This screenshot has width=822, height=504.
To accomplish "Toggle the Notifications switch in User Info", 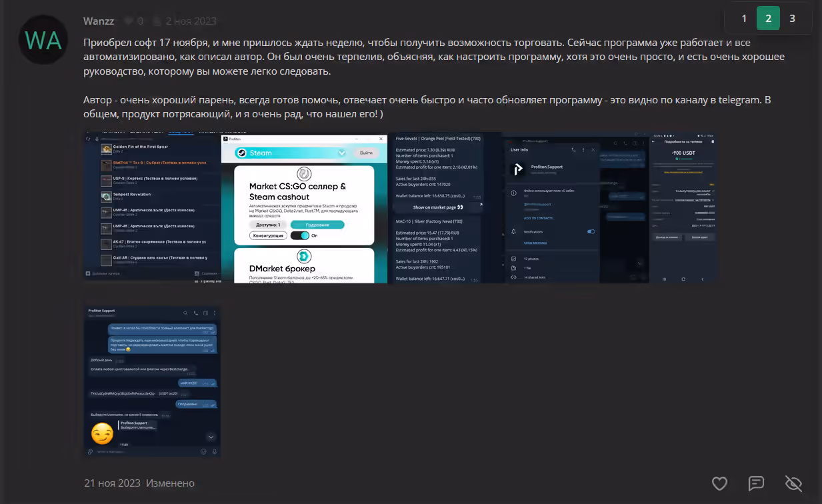I will click(590, 231).
